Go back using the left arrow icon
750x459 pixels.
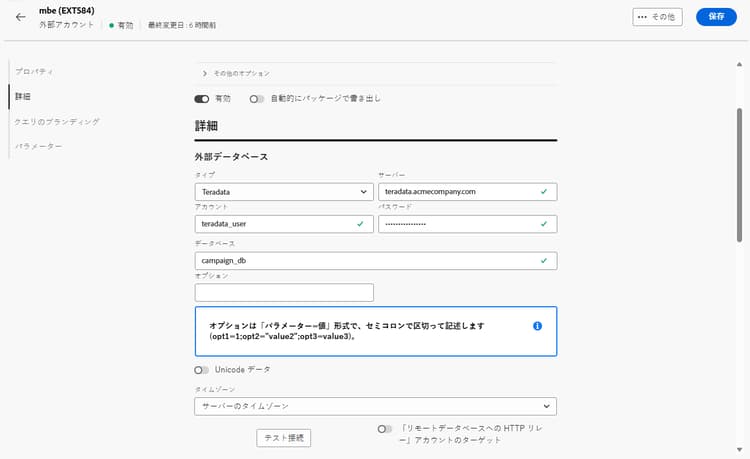21,17
